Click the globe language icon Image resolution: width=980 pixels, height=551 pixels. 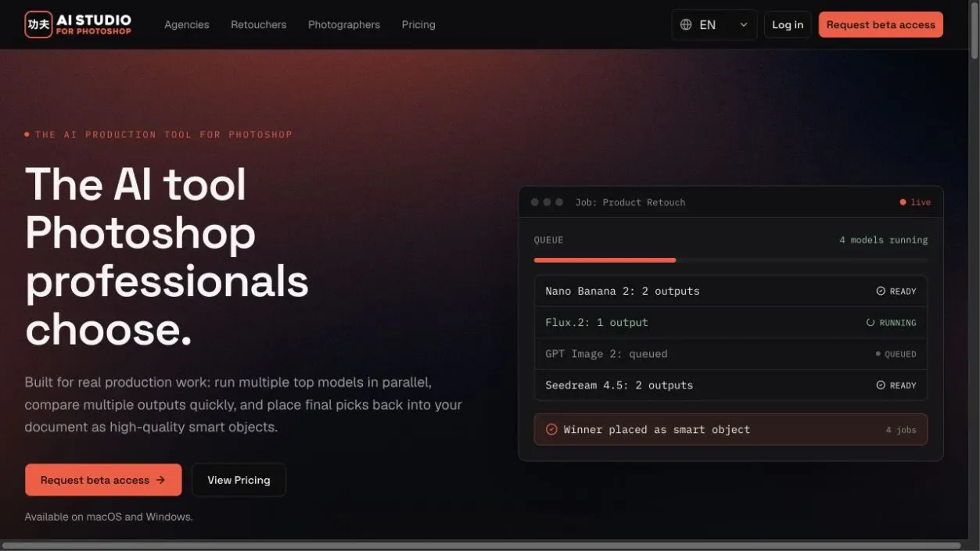click(x=686, y=25)
